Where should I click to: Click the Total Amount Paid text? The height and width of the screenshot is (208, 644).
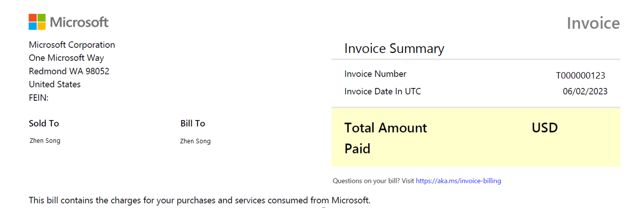[x=385, y=138]
